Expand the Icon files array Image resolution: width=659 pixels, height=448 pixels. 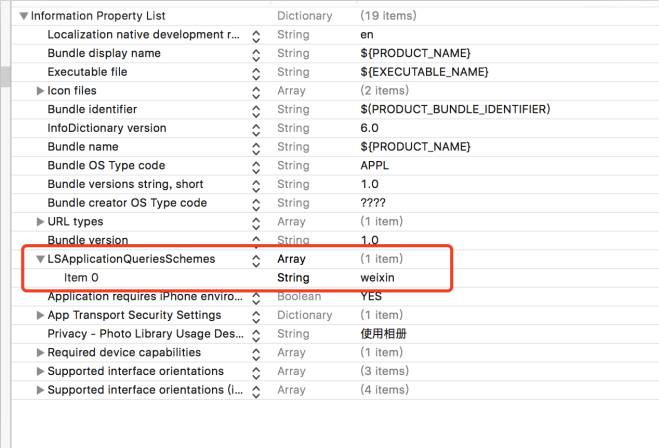pos(40,91)
